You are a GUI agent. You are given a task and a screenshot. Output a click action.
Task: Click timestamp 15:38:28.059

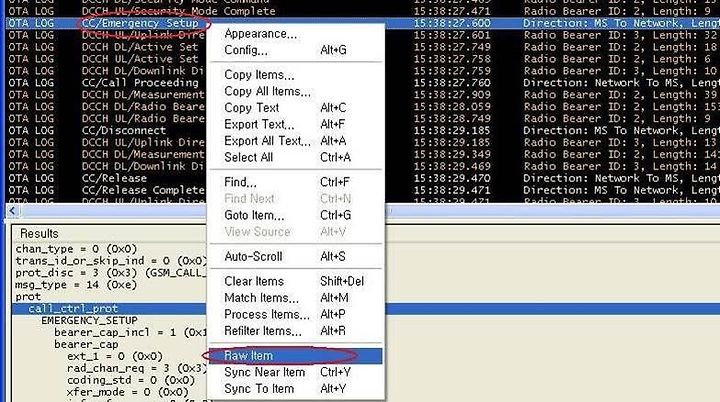tap(452, 107)
